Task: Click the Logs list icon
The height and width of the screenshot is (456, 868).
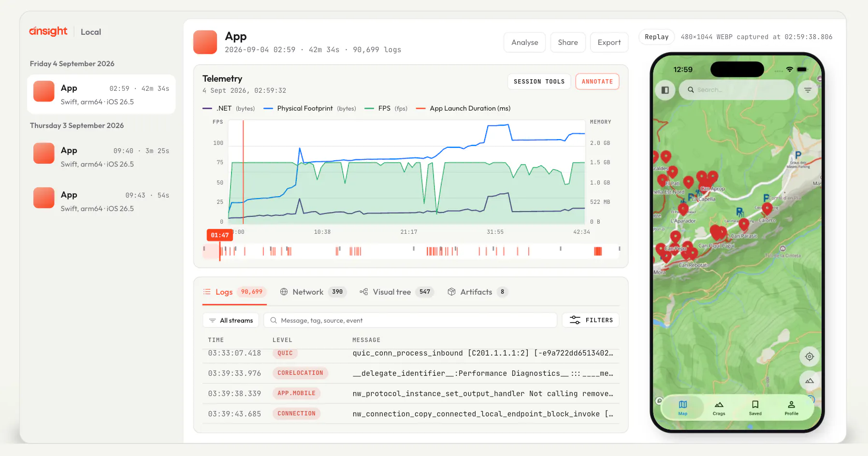Action: point(207,292)
